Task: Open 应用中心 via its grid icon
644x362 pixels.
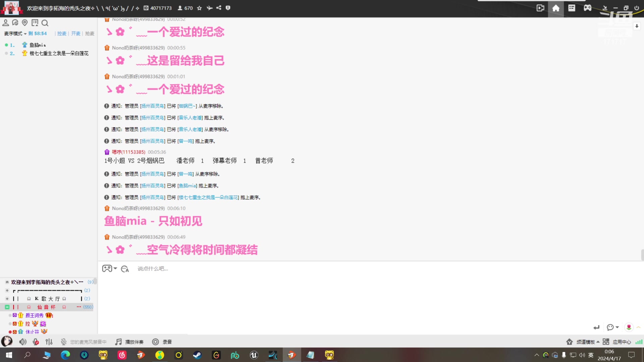Action: [606, 342]
